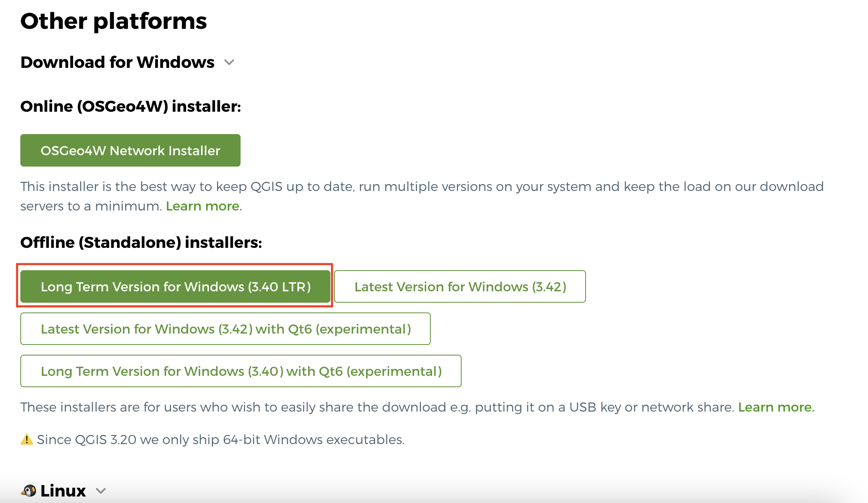
Task: Open Learn more link about OSGeo4W installer
Action: pos(204,206)
